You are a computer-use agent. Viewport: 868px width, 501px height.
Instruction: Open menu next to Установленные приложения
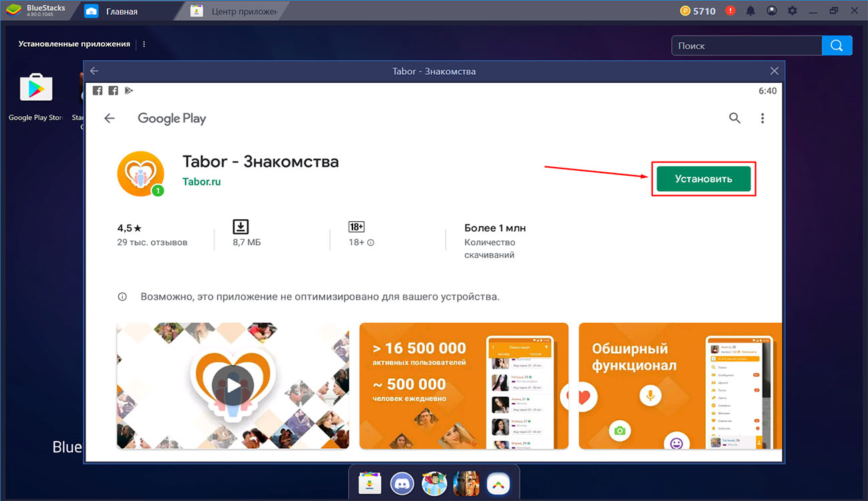point(144,44)
